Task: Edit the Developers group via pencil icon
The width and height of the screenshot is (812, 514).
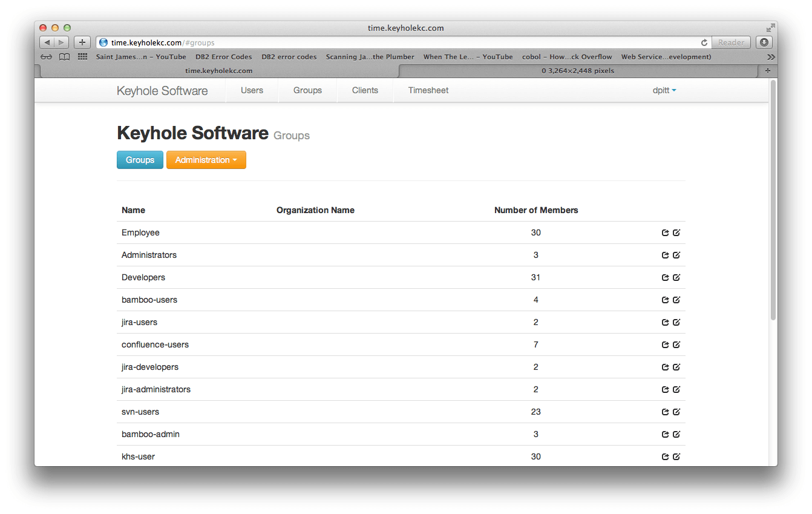Action: coord(676,277)
